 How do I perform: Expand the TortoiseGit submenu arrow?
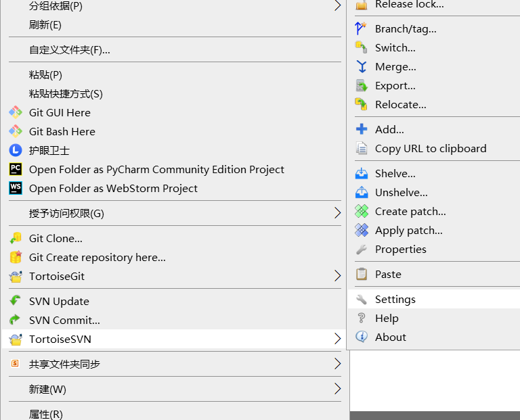point(338,275)
